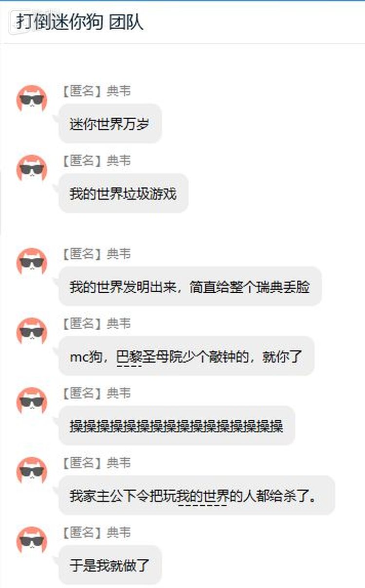Select the 于是我就做了 message bubble
This screenshot has height=588, width=365.
pos(110,565)
